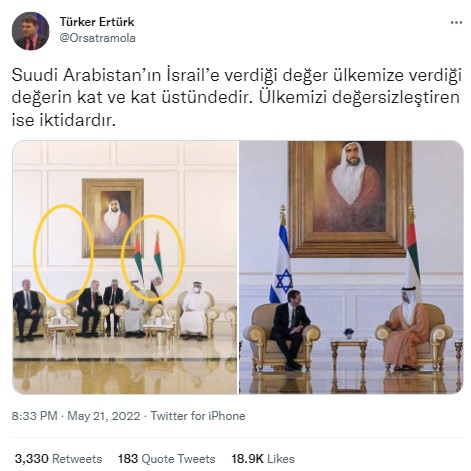The width and height of the screenshot is (471, 471).
Task: View the 183 Quote Tweets list
Action: click(167, 459)
